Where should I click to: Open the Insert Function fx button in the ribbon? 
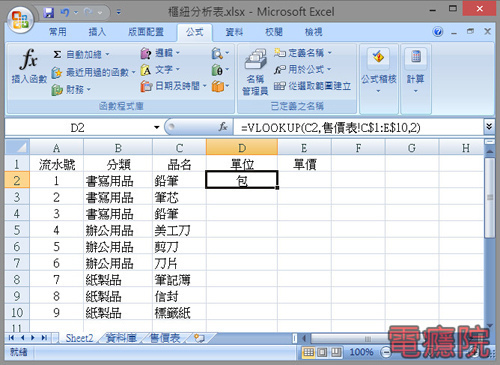(29, 66)
